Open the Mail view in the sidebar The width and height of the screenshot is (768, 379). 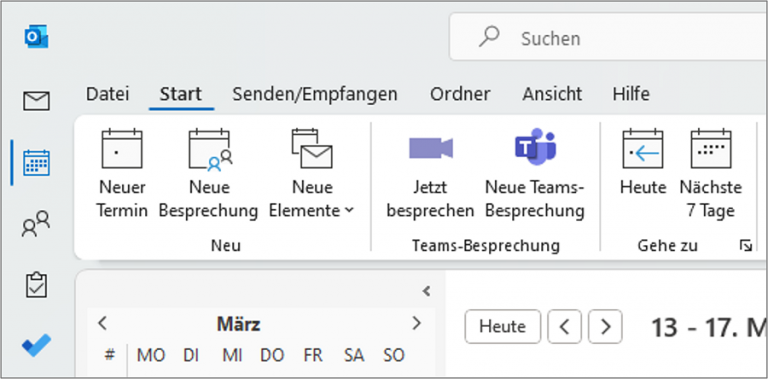click(36, 101)
